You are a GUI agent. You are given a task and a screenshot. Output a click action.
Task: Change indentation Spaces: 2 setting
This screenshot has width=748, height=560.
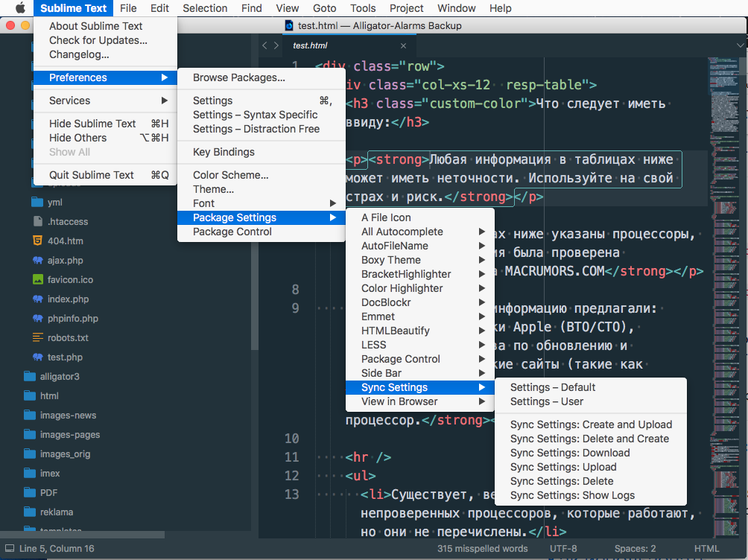point(635,549)
